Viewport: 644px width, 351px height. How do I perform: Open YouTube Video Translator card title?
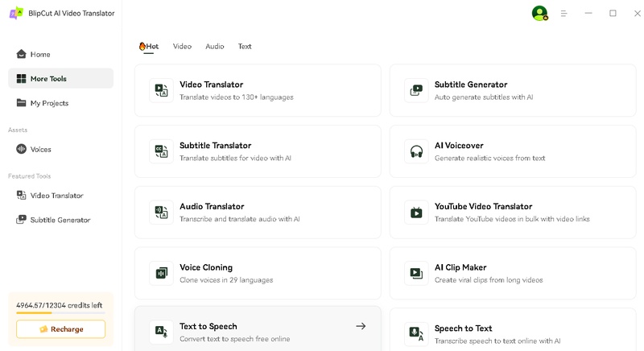(484, 207)
